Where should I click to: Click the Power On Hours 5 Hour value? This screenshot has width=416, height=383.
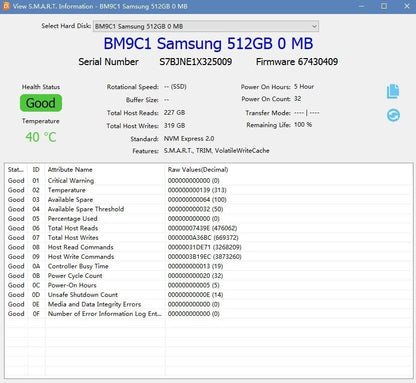(304, 87)
